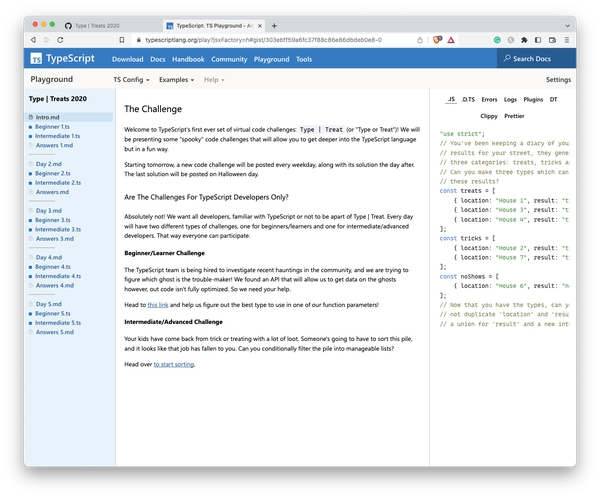Open a new browser tab with the plus icon
The image size is (600, 498).
[273, 22]
